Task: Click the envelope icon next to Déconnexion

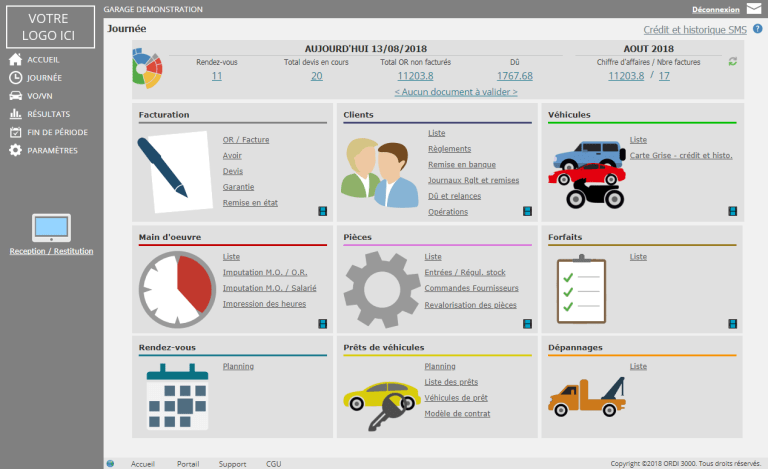Action: pos(754,8)
